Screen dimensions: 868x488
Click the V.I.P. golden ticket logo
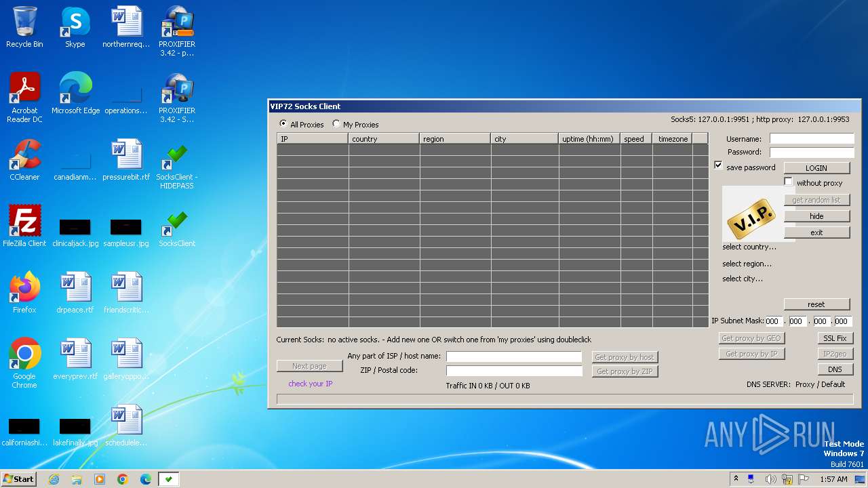coord(751,218)
